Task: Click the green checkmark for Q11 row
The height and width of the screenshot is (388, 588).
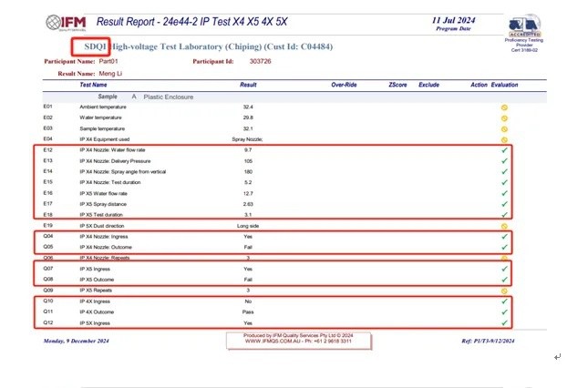Action: (504, 311)
